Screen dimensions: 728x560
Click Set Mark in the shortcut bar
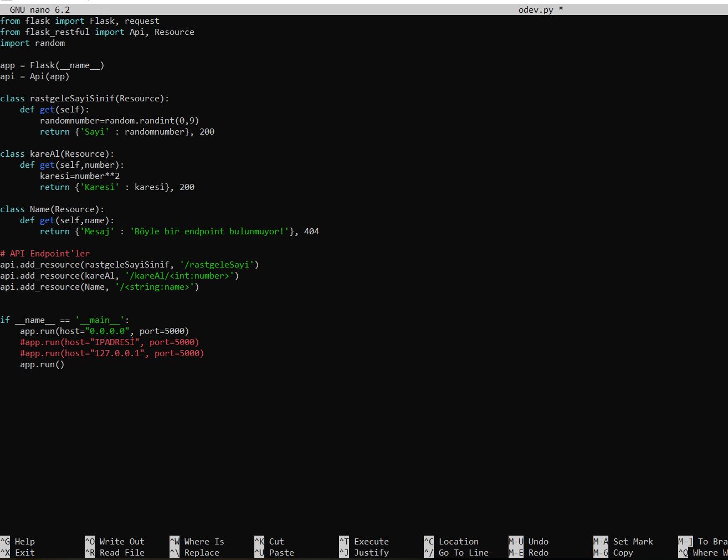pyautogui.click(x=633, y=541)
